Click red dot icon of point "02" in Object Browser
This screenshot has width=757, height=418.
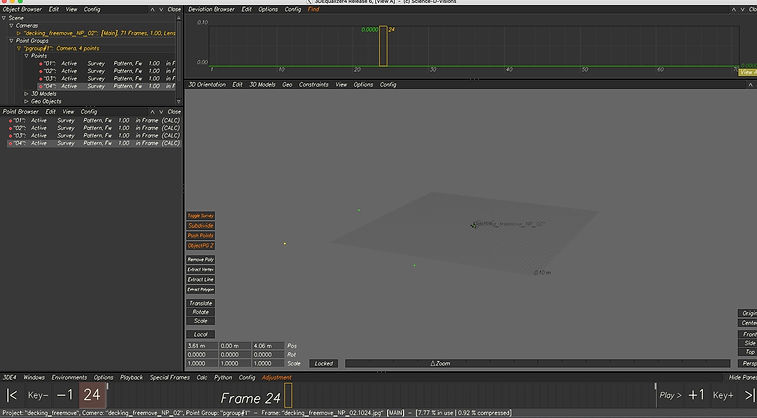pyautogui.click(x=41, y=71)
